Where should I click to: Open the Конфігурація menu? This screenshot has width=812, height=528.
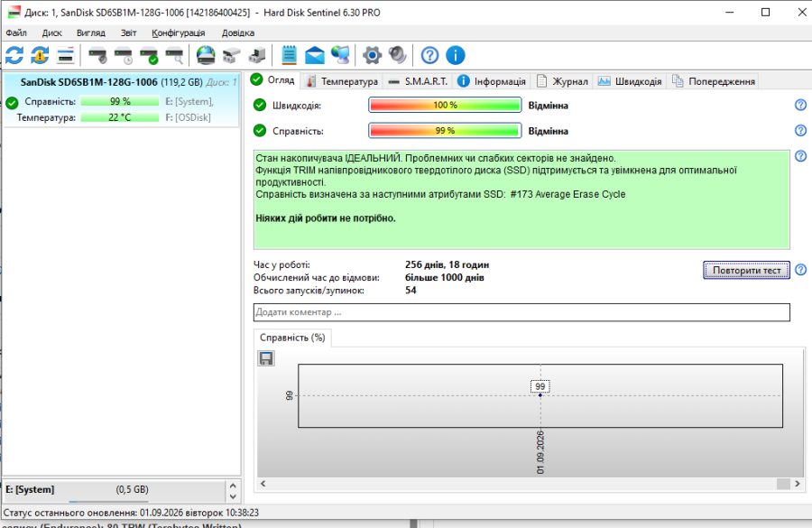click(x=178, y=32)
